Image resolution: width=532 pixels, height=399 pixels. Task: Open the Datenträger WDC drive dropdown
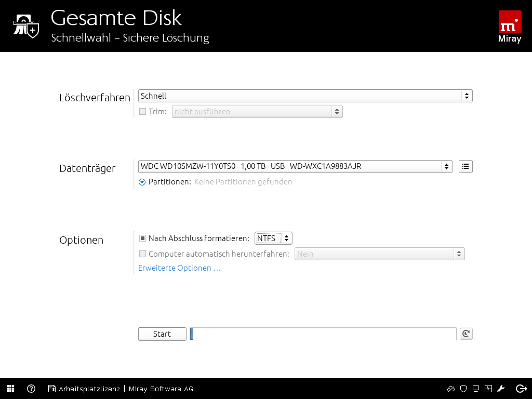pyautogui.click(x=295, y=167)
